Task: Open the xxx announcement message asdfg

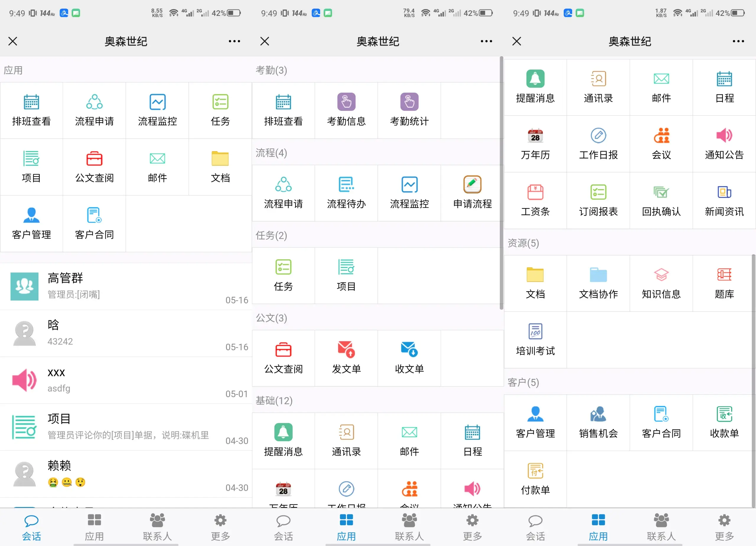Action: click(126, 380)
